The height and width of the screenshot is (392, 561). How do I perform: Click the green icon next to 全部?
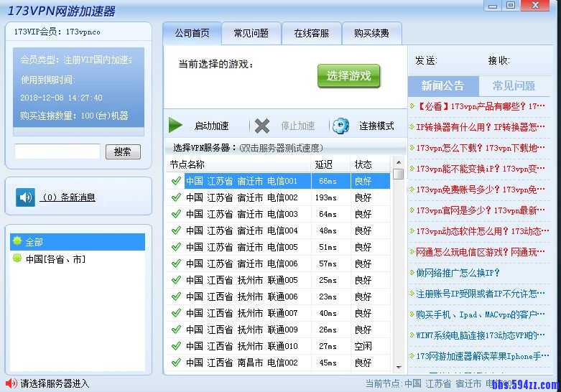(x=17, y=241)
